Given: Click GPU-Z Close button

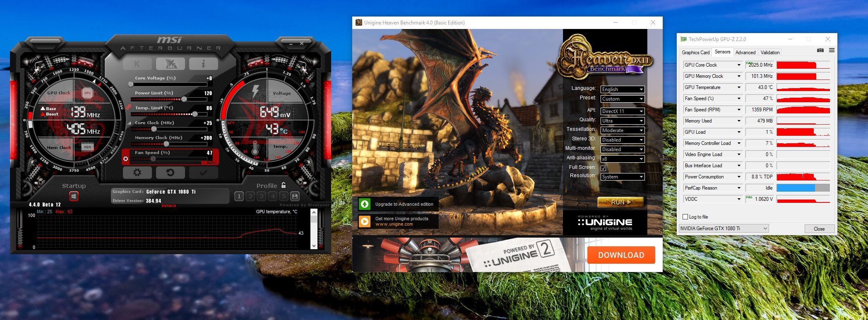Looking at the screenshot, I should point(819,229).
